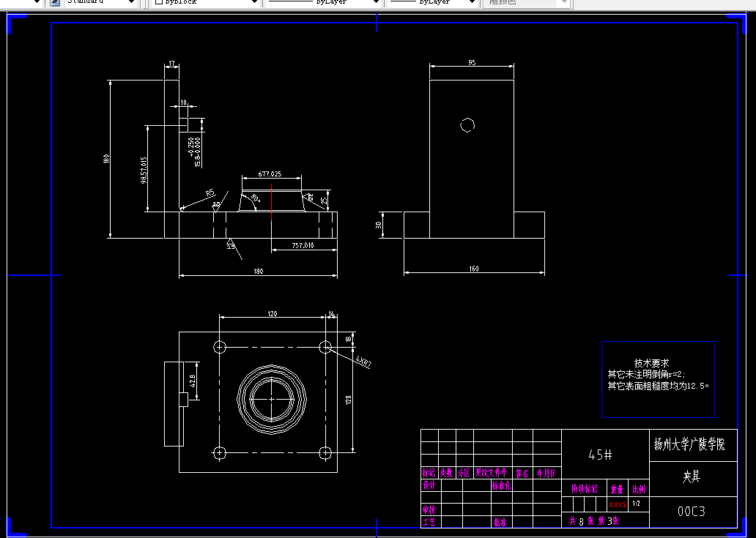Select the vertical 120 hole spacing dimension

coord(349,399)
